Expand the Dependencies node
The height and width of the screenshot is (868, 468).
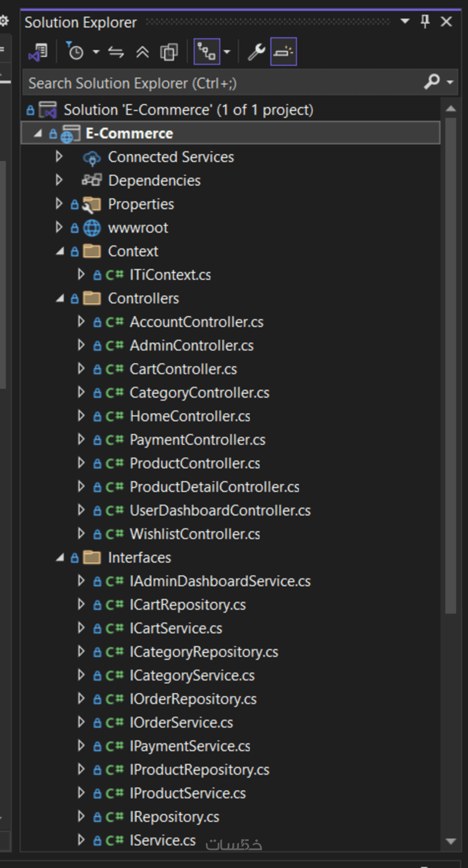point(58,180)
